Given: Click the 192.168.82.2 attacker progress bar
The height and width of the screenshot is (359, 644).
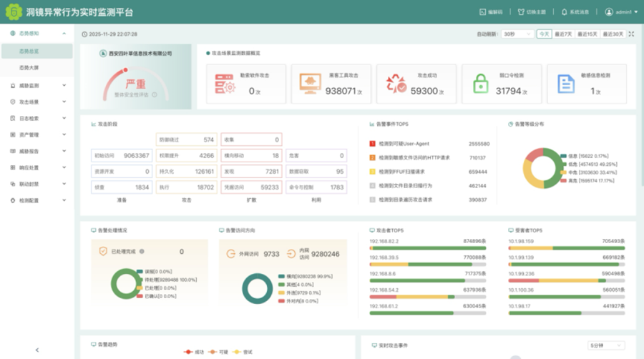Looking at the screenshot, I should [x=428, y=248].
